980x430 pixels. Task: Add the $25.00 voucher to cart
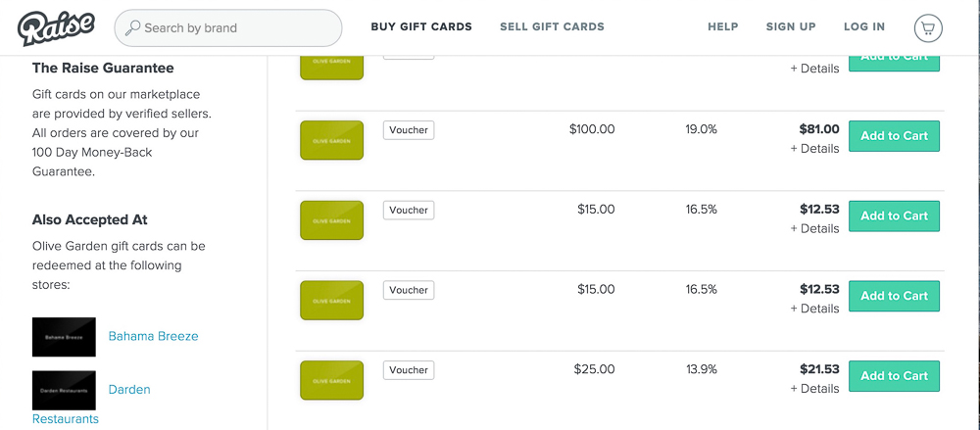tap(894, 376)
